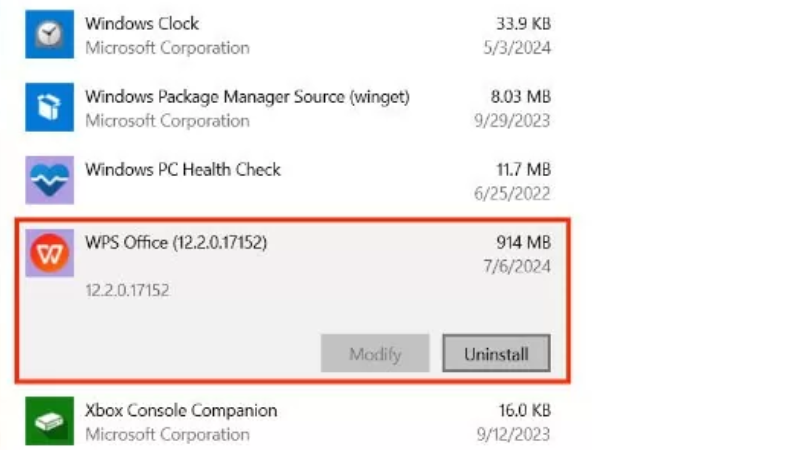The width and height of the screenshot is (800, 450).
Task: Select Windows Package Manager Source (winget) title
Action: click(247, 97)
